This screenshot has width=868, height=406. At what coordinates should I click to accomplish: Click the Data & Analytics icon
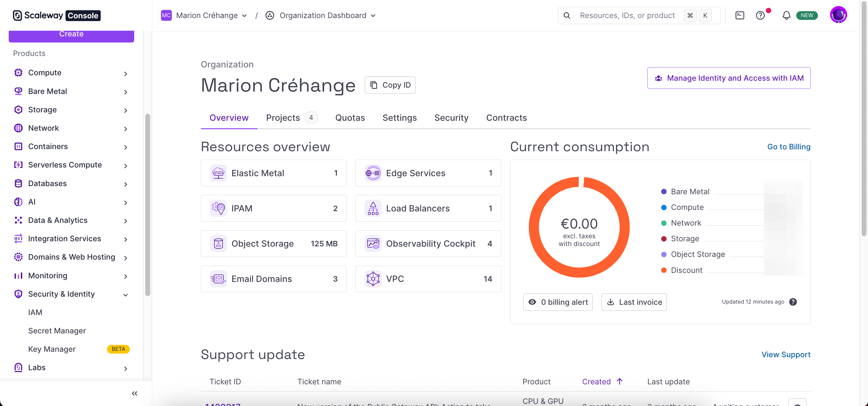(x=18, y=220)
